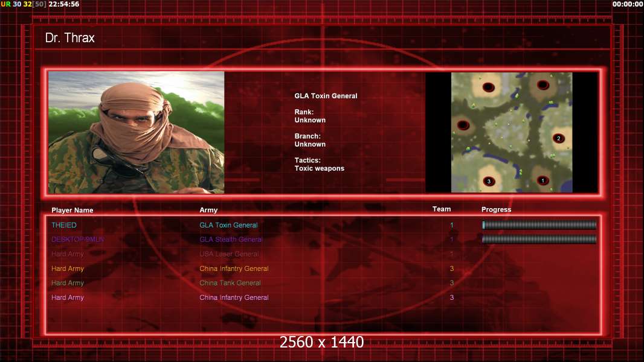Select start position 1 on the map
The height and width of the screenshot is (362, 644).
tap(543, 180)
